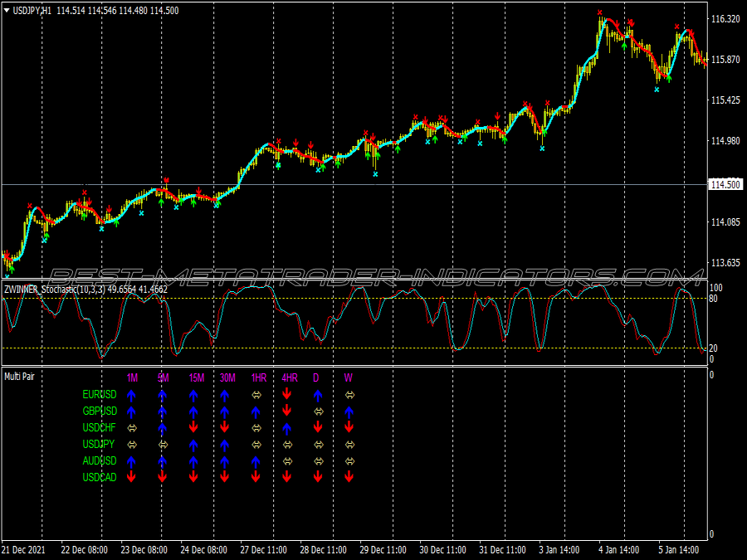Image resolution: width=747 pixels, height=560 pixels.
Task: Click USDJPY 30M blue up arrow
Action: click(225, 445)
